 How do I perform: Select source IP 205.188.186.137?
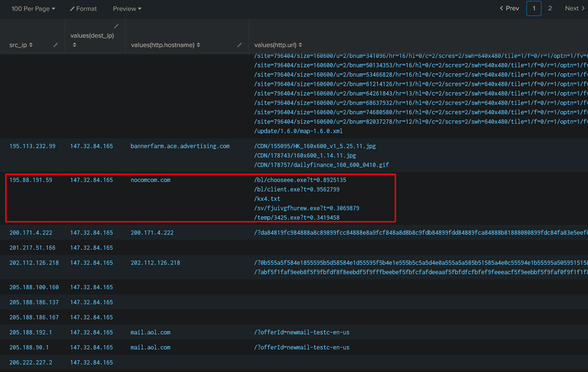[34, 302]
